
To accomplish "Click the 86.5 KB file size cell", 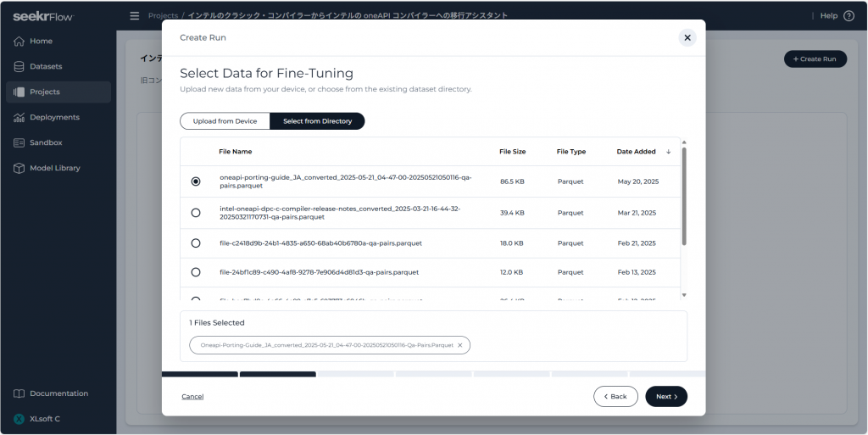I will pyautogui.click(x=512, y=181).
